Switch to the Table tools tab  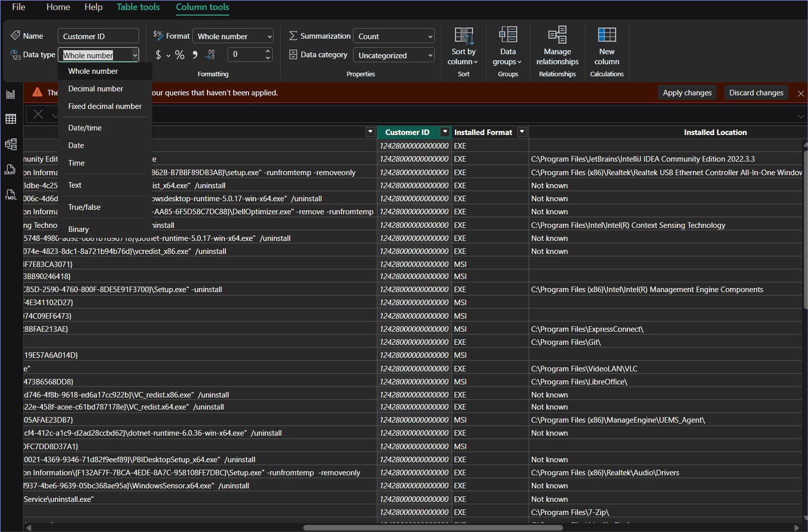138,7
